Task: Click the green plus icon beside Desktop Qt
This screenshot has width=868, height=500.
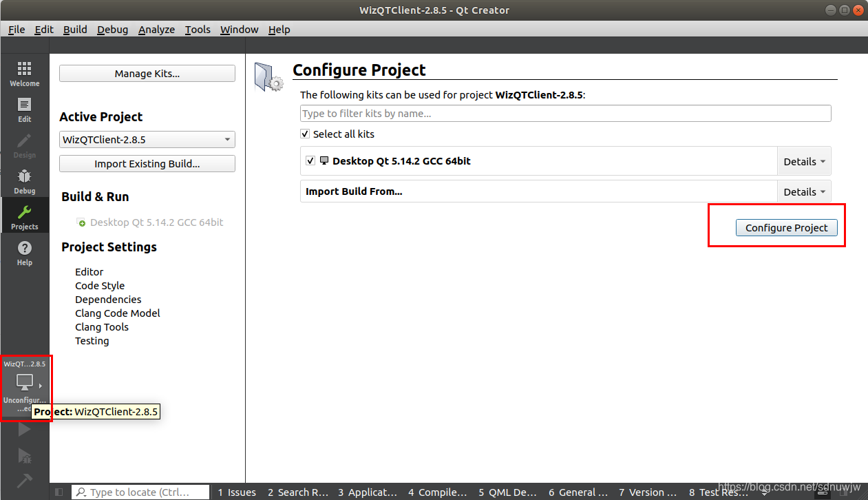Action: 81,222
